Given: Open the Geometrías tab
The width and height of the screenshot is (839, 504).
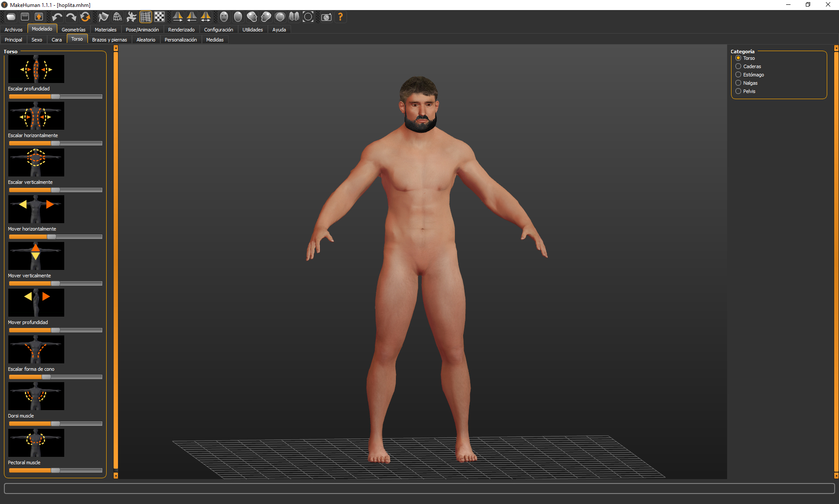Looking at the screenshot, I should coord(73,30).
